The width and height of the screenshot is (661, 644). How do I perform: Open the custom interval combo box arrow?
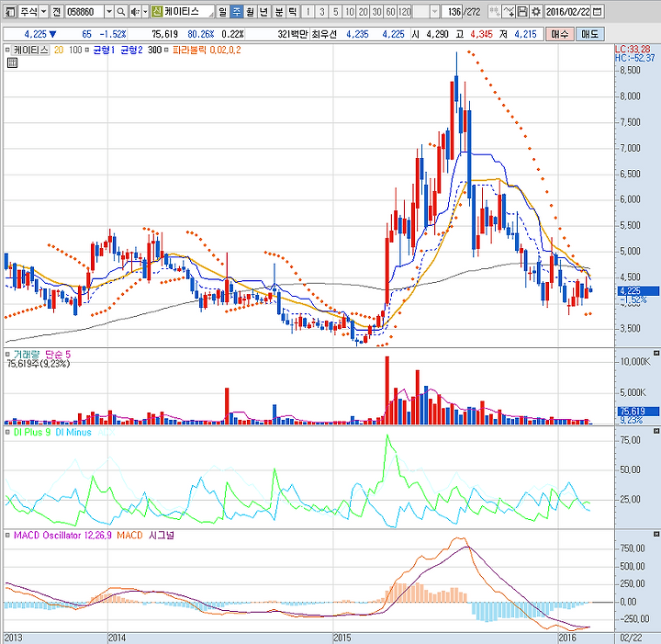[434, 11]
